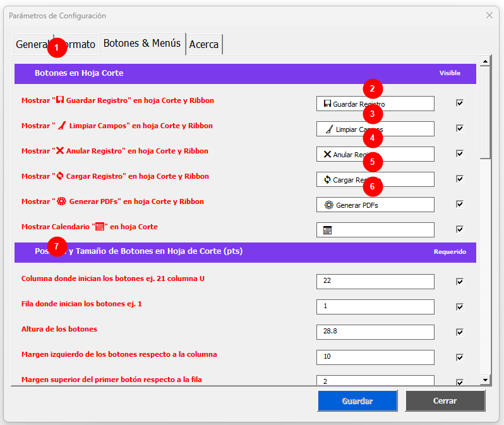Viewport: 504px width, 425px height.
Task: Click the top margin field showing 2
Action: point(375,380)
